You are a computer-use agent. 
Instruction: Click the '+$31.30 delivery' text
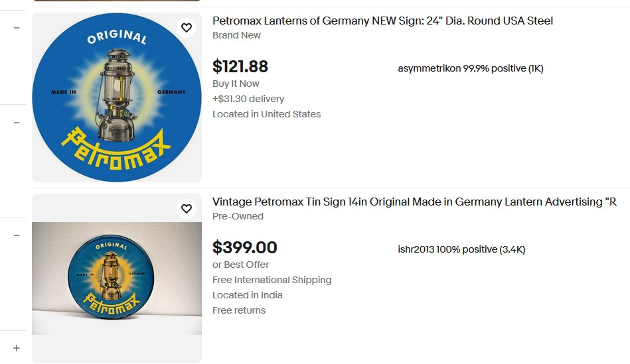pos(248,99)
